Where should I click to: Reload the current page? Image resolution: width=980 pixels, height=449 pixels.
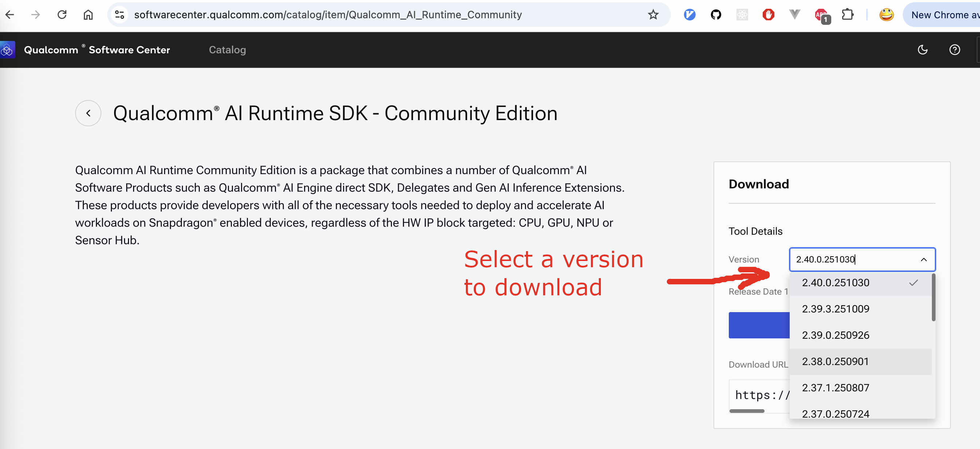[x=62, y=15]
